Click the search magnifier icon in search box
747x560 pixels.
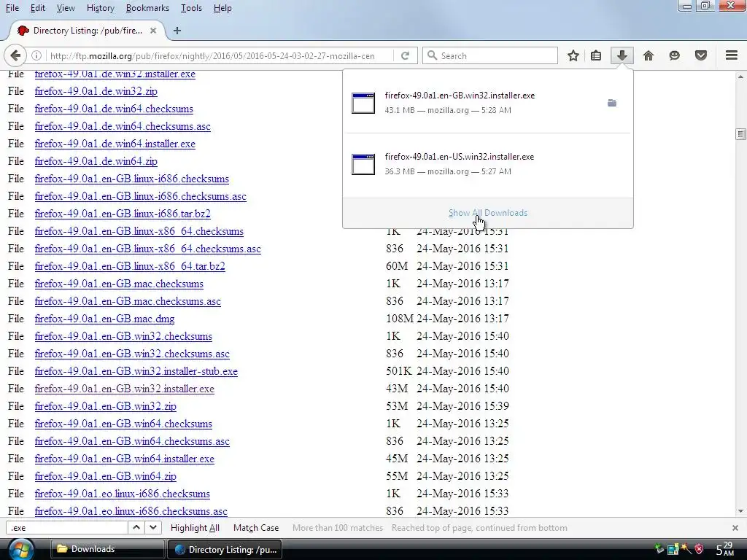click(x=432, y=55)
